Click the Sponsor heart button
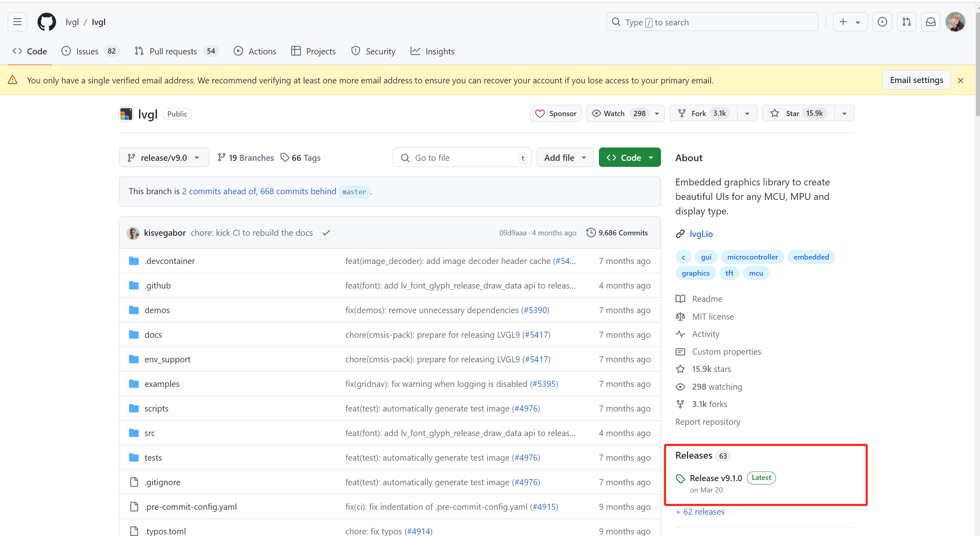The height and width of the screenshot is (536, 980). pos(555,113)
